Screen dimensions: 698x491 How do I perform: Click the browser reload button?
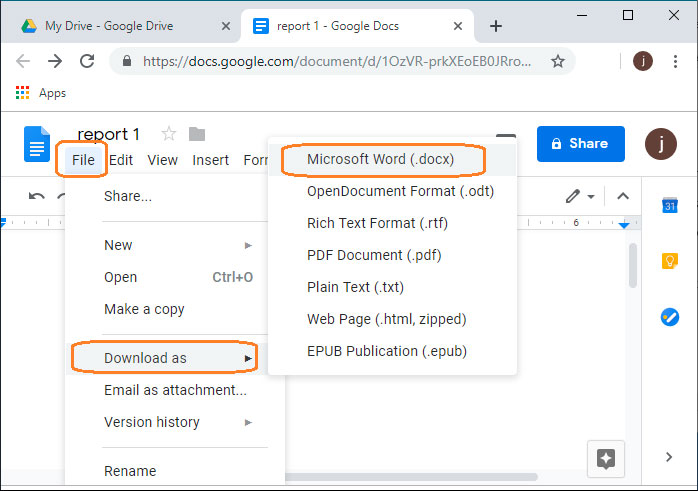(87, 61)
